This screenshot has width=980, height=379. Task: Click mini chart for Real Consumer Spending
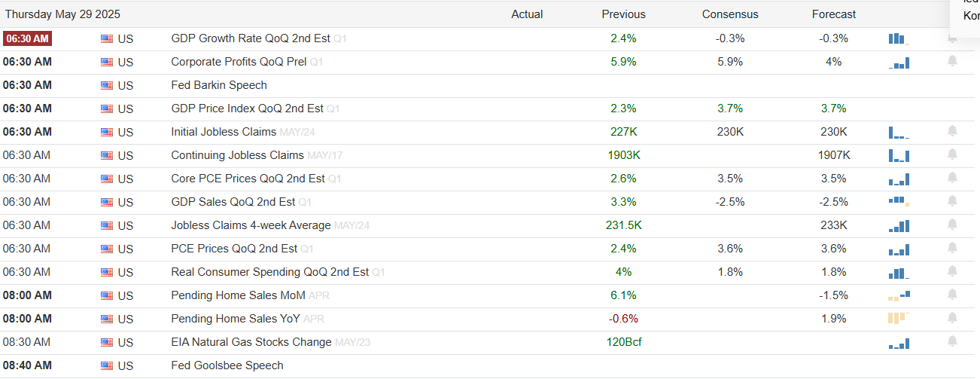(x=899, y=272)
